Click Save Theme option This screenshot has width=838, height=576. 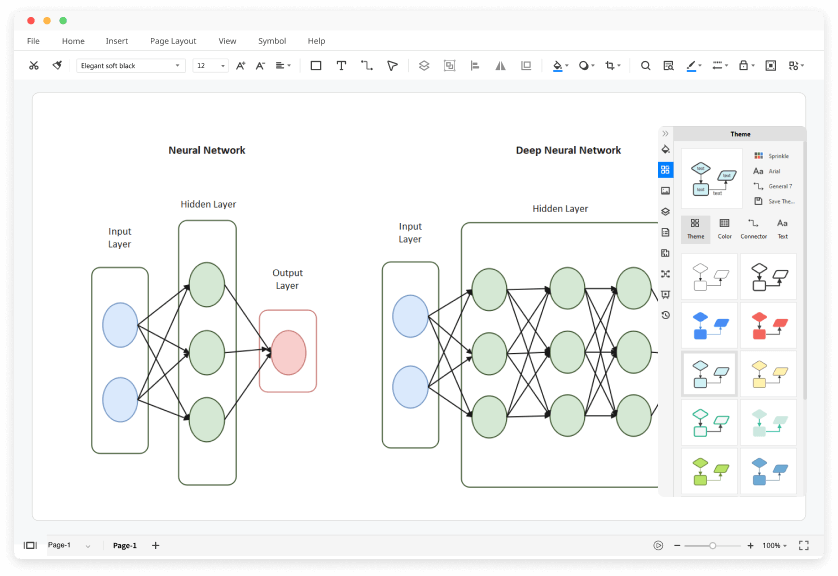pos(774,201)
